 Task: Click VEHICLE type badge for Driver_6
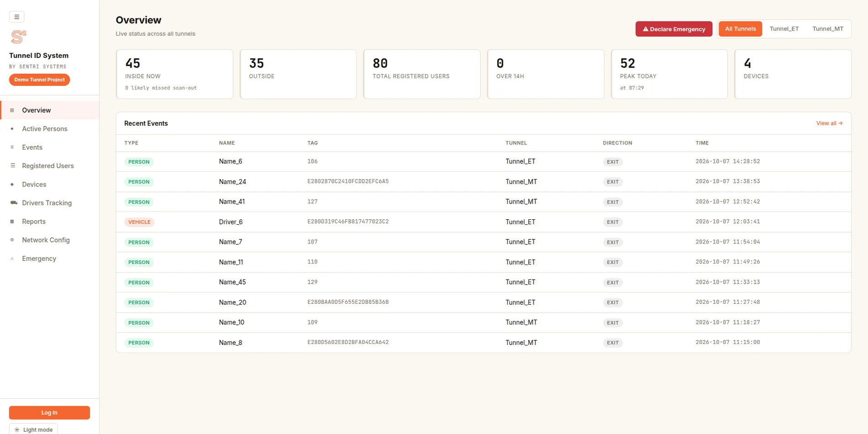tap(139, 222)
